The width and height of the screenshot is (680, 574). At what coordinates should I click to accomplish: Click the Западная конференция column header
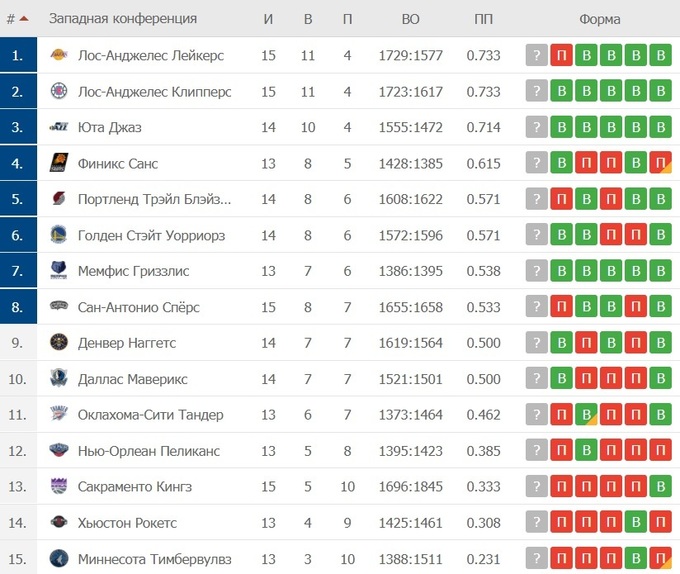[x=122, y=19]
